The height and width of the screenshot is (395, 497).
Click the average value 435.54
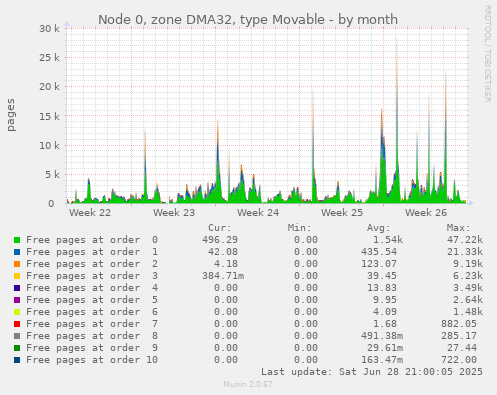pyautogui.click(x=379, y=252)
